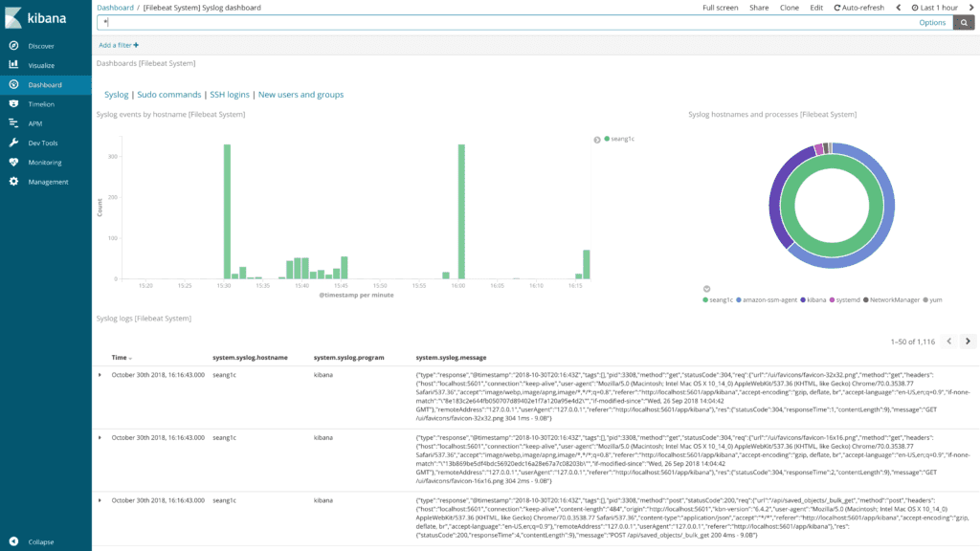Go to the previous page of syslog logs
Image resolution: width=980 pixels, height=551 pixels.
point(948,342)
